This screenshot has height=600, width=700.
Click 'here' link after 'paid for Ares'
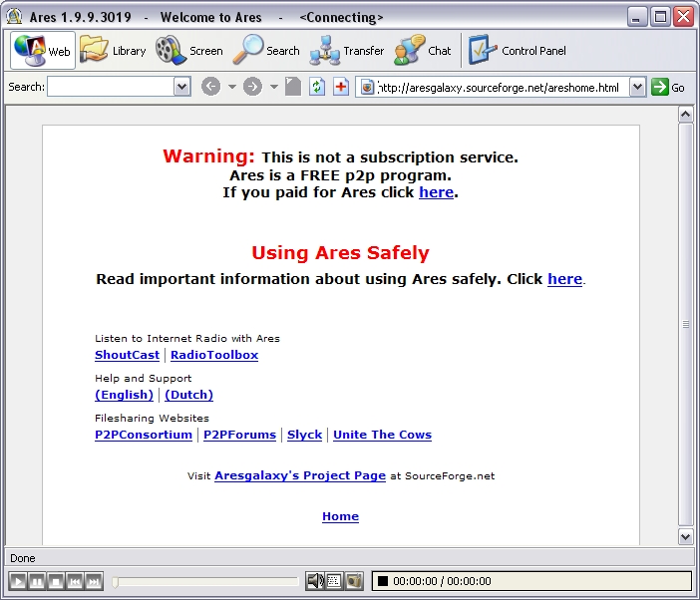pos(436,192)
